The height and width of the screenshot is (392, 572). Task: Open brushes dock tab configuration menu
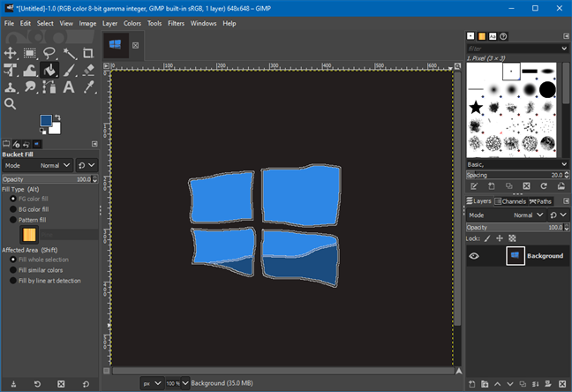[x=566, y=36]
